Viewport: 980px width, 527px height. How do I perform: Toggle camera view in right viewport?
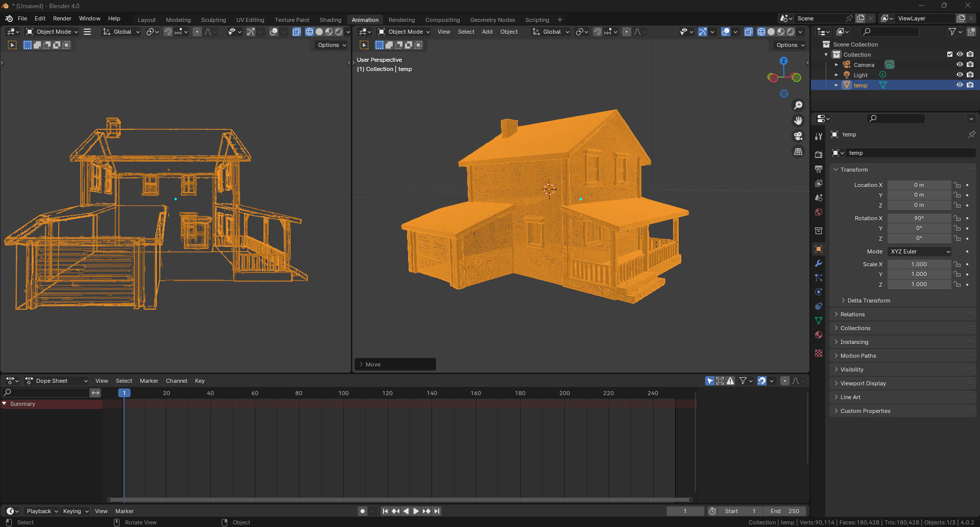click(x=798, y=136)
